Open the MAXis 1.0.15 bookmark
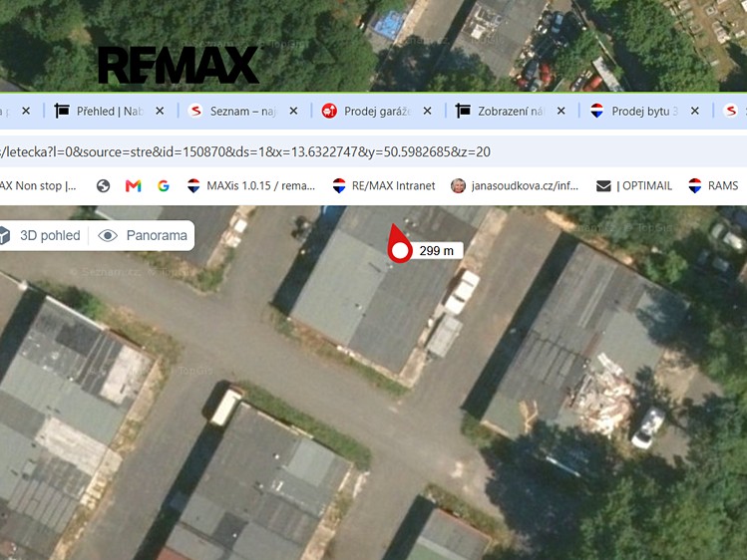The image size is (747, 560). click(x=251, y=185)
